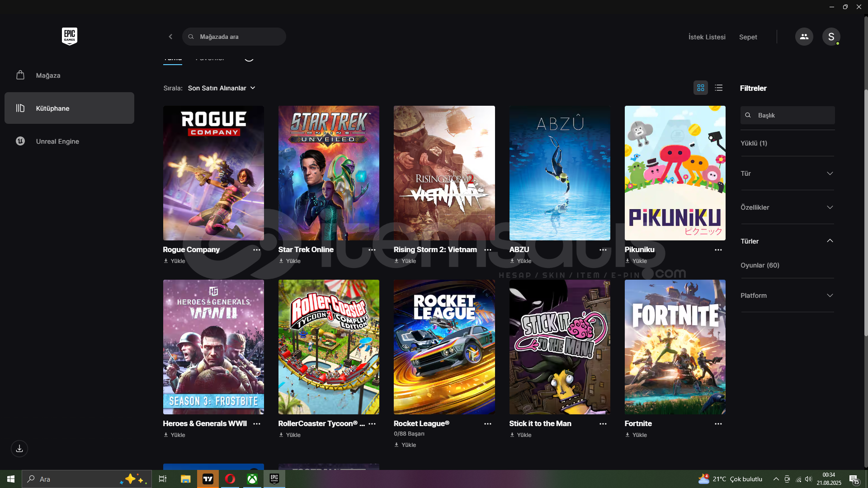This screenshot has width=868, height=488.
Task: Open more options for Rising Storm 2: Vietnam
Action: 488,250
